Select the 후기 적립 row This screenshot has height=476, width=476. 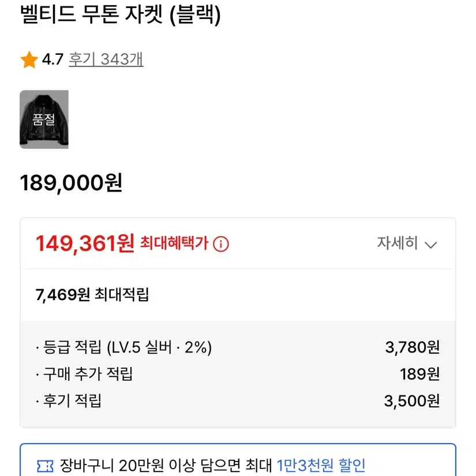click(x=238, y=401)
